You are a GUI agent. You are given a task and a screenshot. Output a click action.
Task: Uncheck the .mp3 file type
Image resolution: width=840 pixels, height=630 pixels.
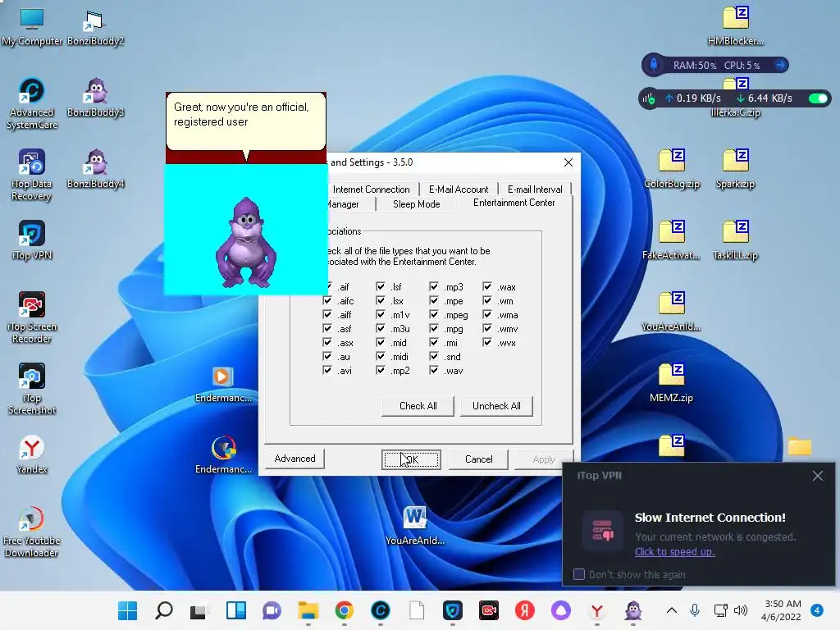(434, 286)
